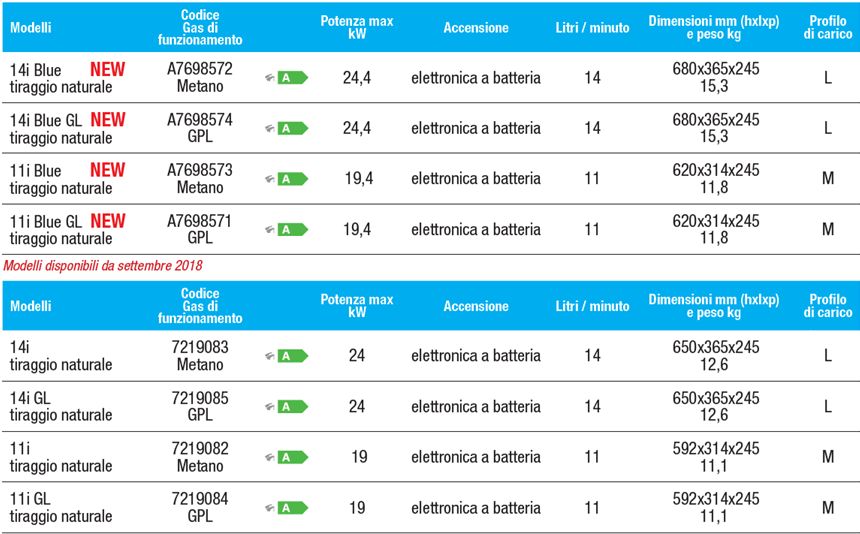This screenshot has height=534, width=860.
Task: Click energy label icon in 7219084 row
Action: click(x=292, y=508)
